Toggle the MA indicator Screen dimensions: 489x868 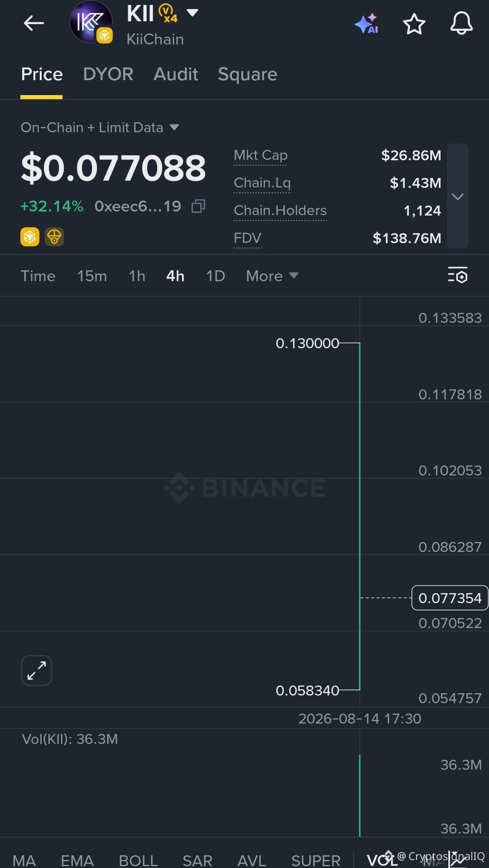(x=24, y=860)
